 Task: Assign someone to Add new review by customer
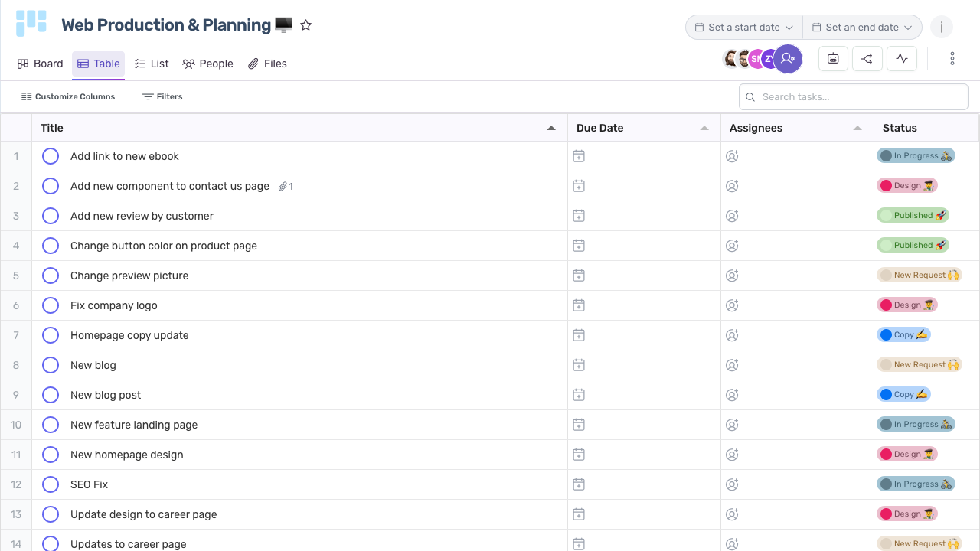[x=732, y=216]
